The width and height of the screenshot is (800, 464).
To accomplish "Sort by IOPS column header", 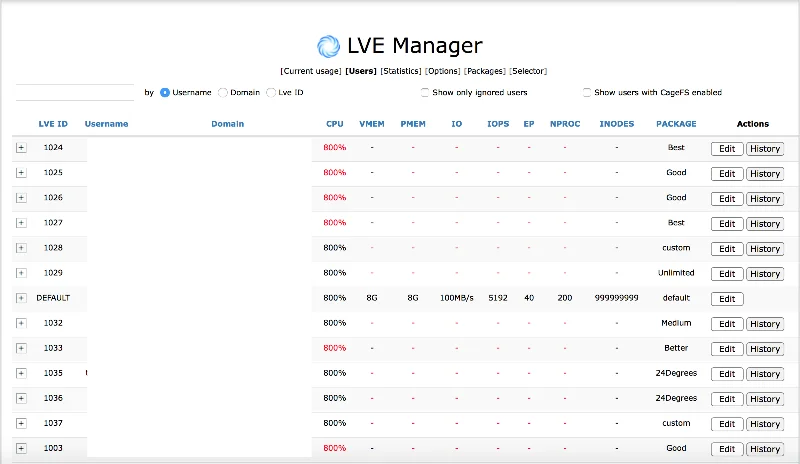I will coord(498,124).
